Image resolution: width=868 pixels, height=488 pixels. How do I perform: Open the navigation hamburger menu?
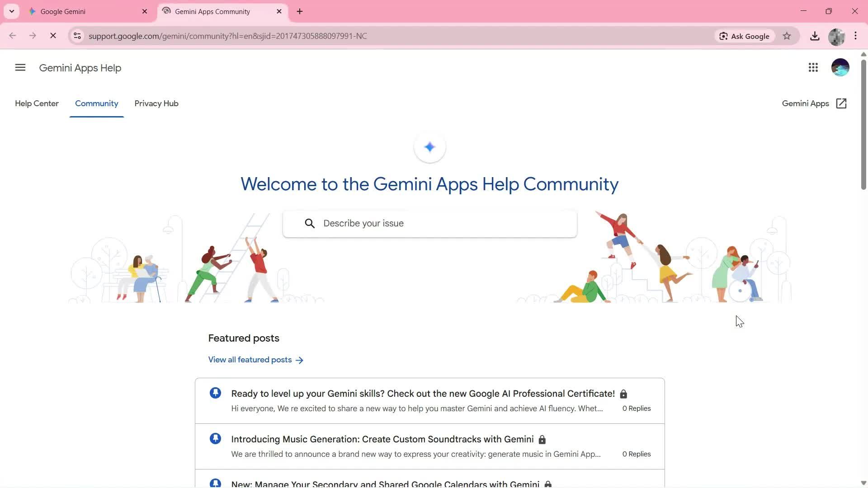pyautogui.click(x=20, y=67)
